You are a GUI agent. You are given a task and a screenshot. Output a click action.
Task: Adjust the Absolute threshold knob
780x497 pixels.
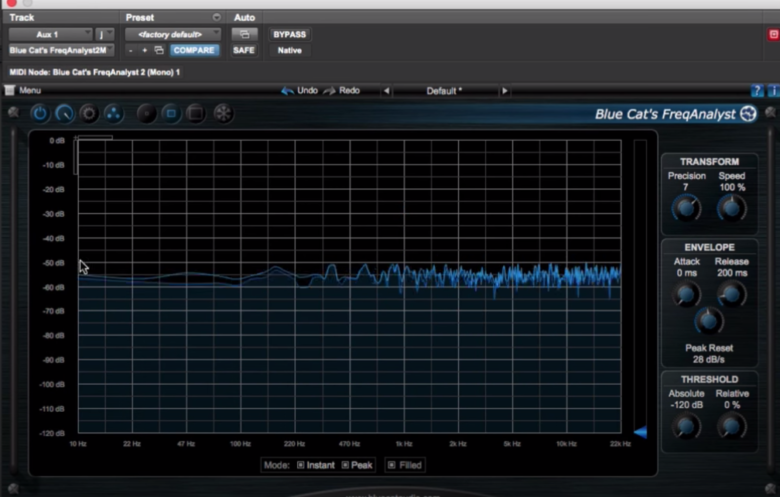point(686,426)
